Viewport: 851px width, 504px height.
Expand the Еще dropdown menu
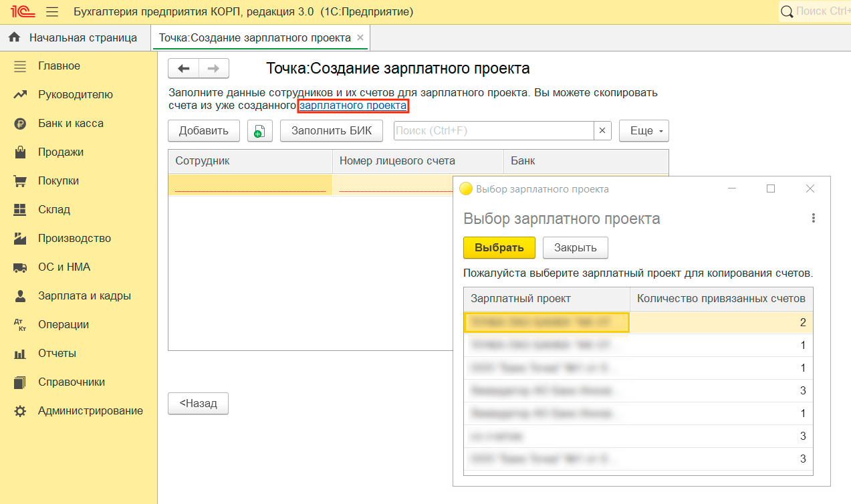(644, 131)
